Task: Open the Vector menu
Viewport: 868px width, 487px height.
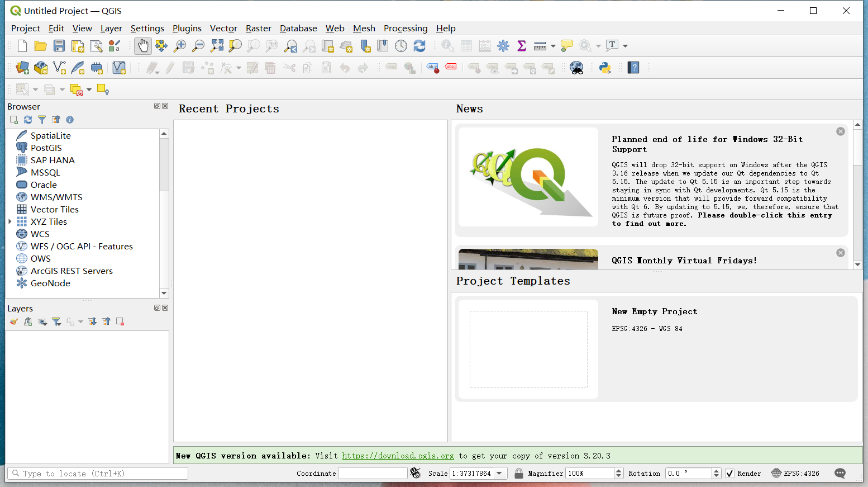Action: pos(223,29)
